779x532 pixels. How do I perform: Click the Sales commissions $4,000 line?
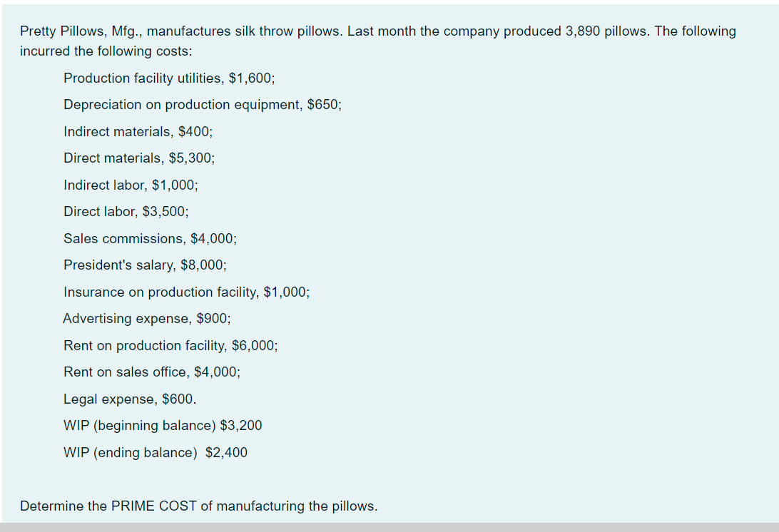pyautogui.click(x=150, y=239)
